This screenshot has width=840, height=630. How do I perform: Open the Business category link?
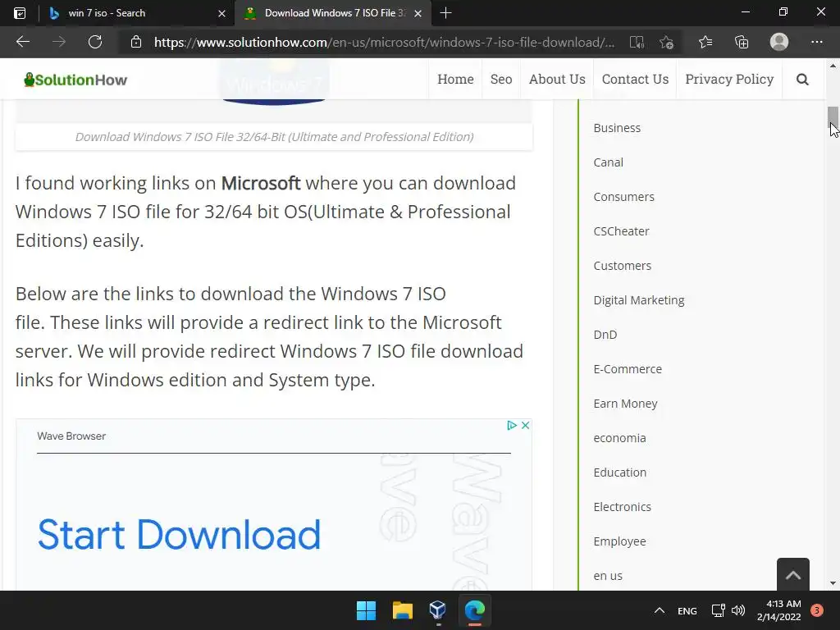[617, 128]
